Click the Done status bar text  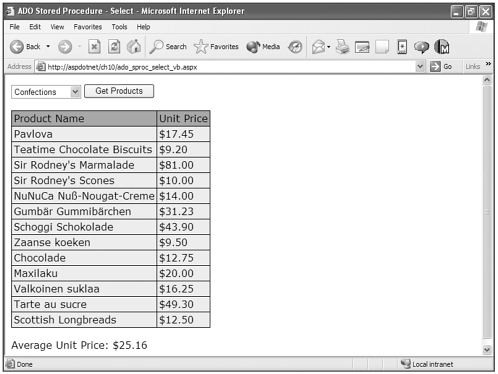pyautogui.click(x=25, y=364)
